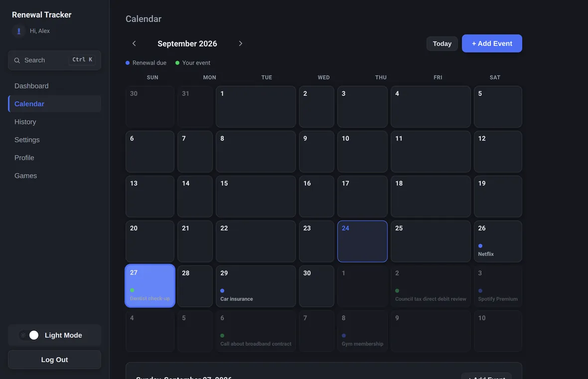This screenshot has height=379, width=588.
Task: Select September 18 day cell
Action: 431,196
